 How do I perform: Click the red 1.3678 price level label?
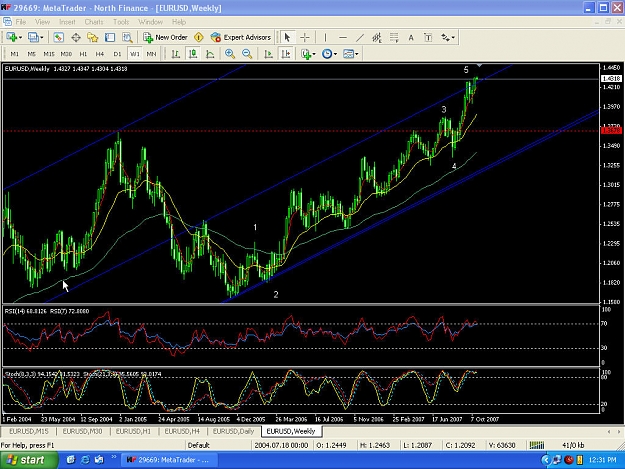pyautogui.click(x=611, y=130)
